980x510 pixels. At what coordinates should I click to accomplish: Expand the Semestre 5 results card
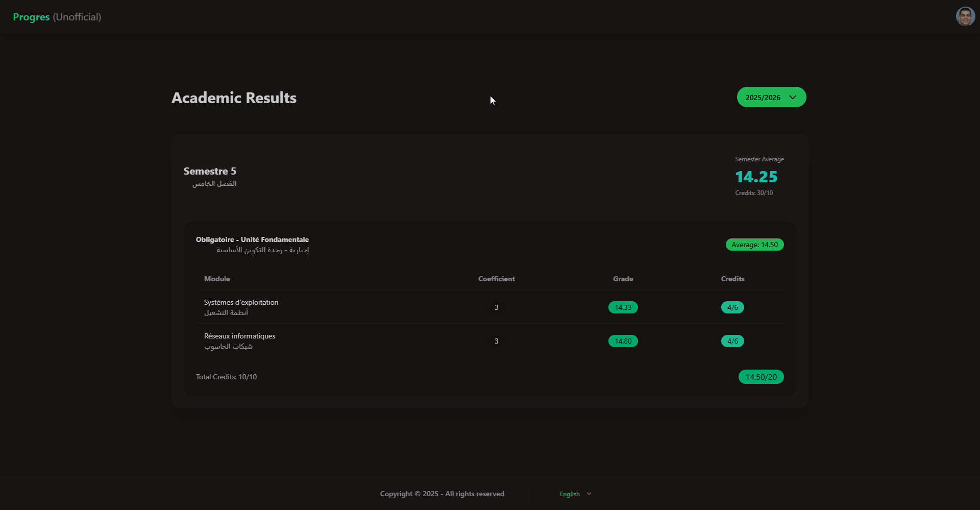pyautogui.click(x=210, y=171)
